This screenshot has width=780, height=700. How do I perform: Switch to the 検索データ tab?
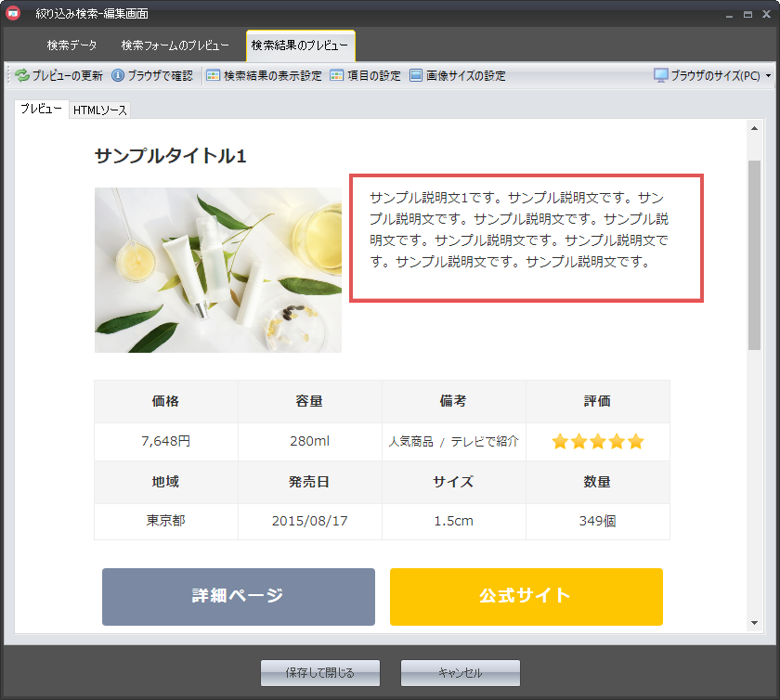point(71,45)
